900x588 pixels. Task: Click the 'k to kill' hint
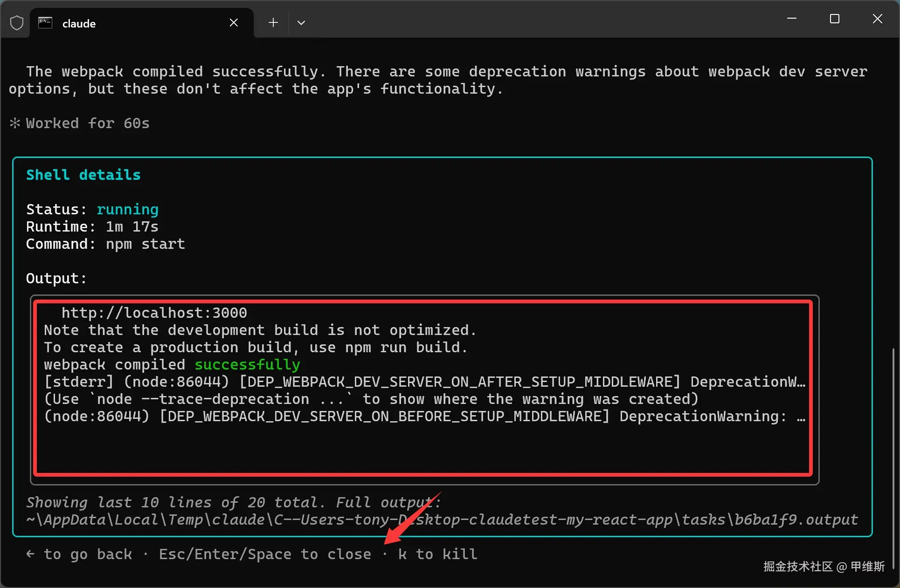(437, 554)
